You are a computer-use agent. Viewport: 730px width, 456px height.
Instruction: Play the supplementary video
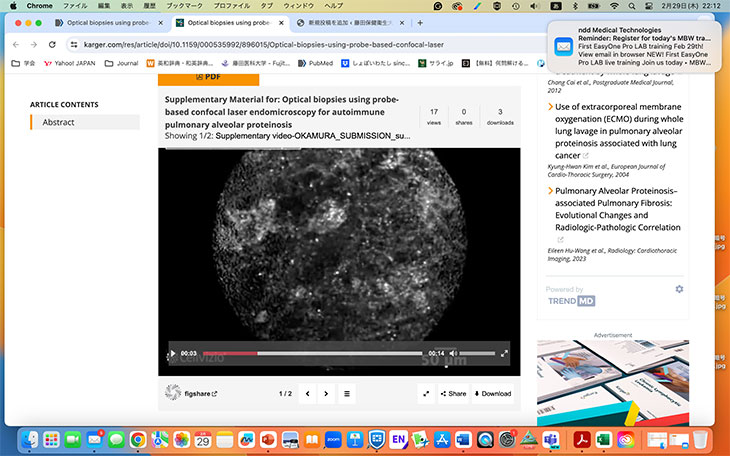pyautogui.click(x=172, y=353)
